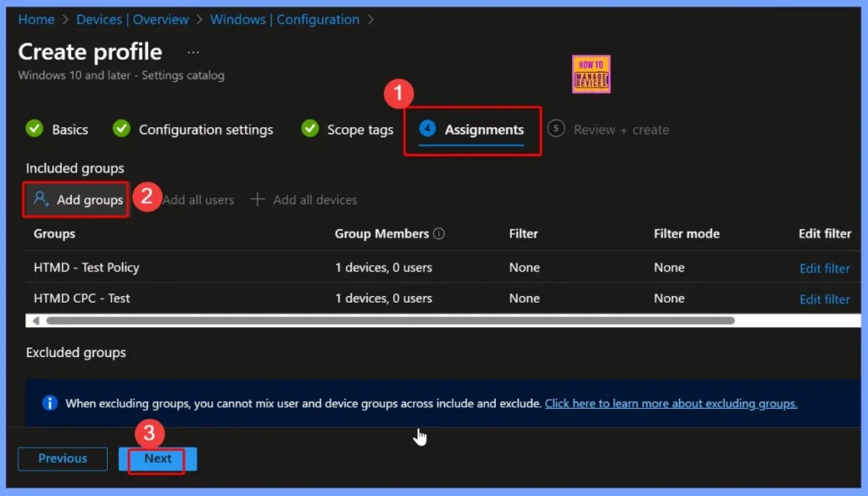This screenshot has width=868, height=496.
Task: Click the green checkmark on Basics step
Action: click(35, 129)
